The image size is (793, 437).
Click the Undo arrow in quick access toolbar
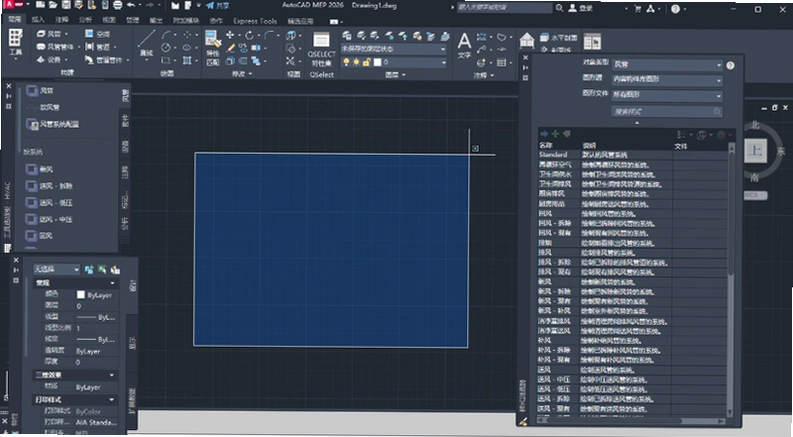click(x=131, y=6)
